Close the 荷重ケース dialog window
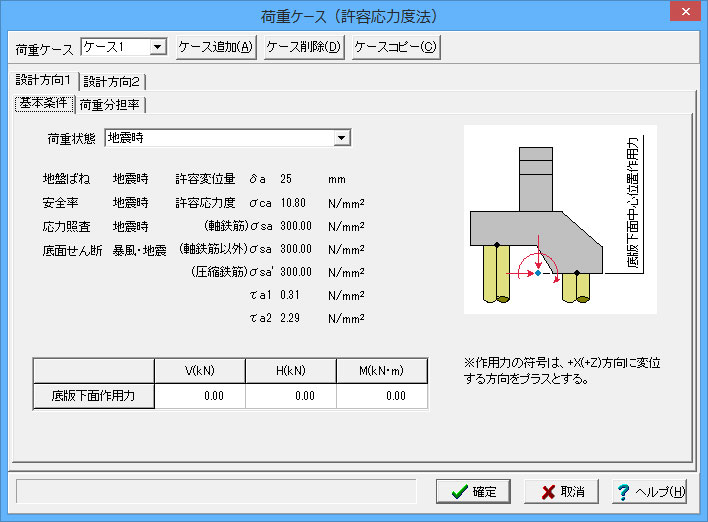The image size is (708, 522). click(685, 11)
